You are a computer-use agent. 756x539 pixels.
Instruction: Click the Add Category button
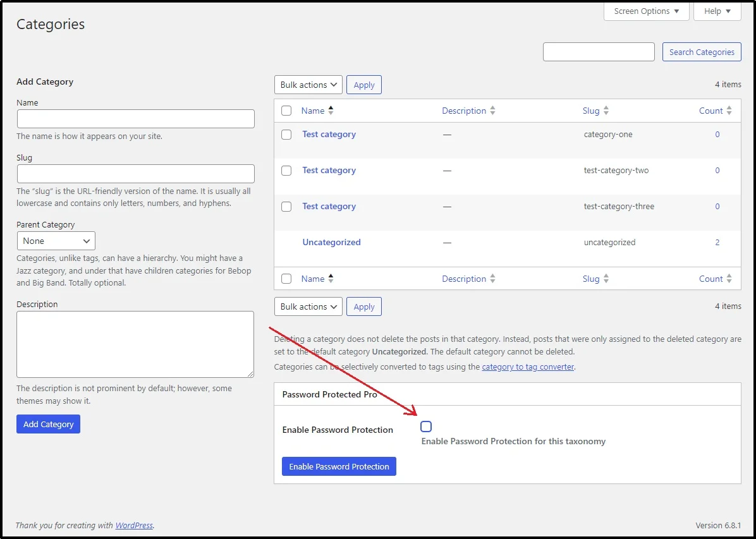[x=48, y=424]
